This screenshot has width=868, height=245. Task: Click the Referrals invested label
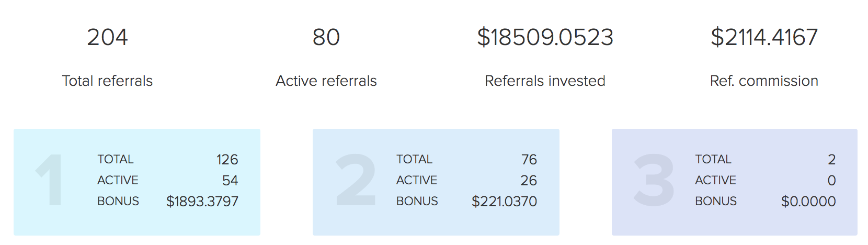click(545, 81)
